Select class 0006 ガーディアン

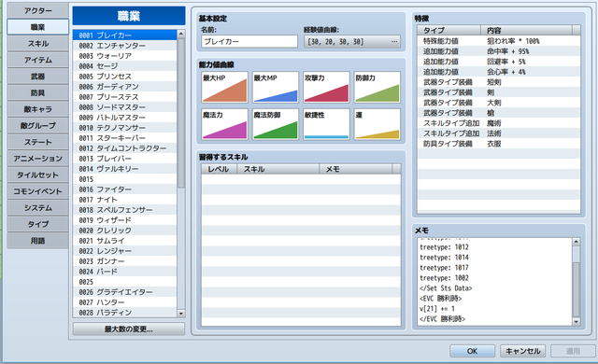coord(124,87)
